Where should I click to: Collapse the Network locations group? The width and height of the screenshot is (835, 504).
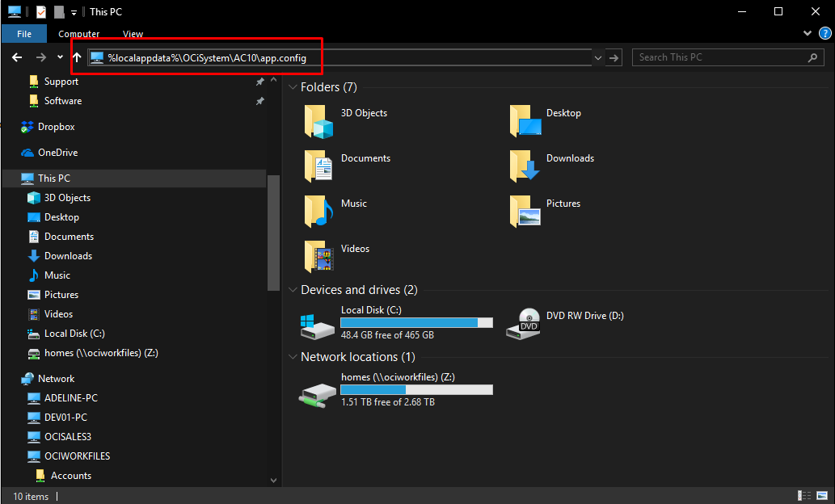tap(293, 356)
